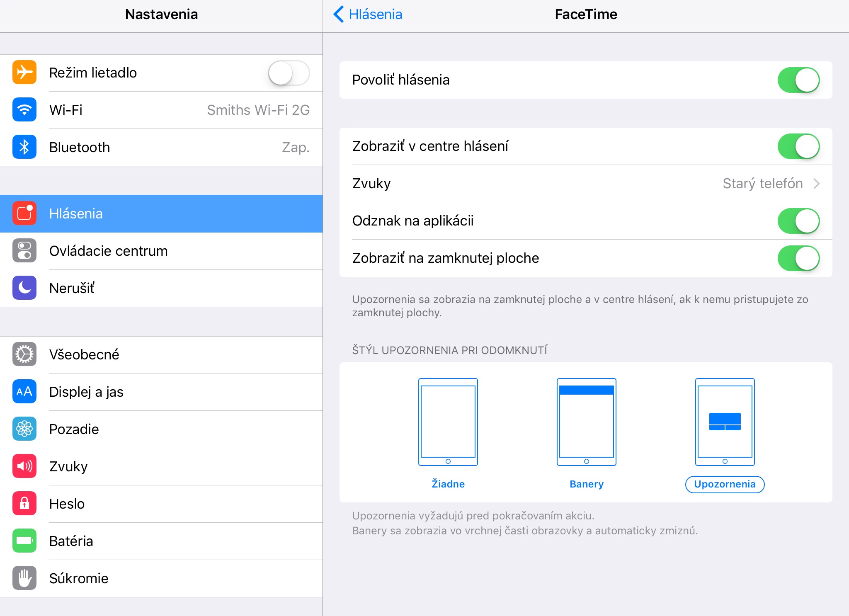Tap the Nastavenia sidebar title
Screen dimensions: 849x616
pyautogui.click(x=161, y=15)
